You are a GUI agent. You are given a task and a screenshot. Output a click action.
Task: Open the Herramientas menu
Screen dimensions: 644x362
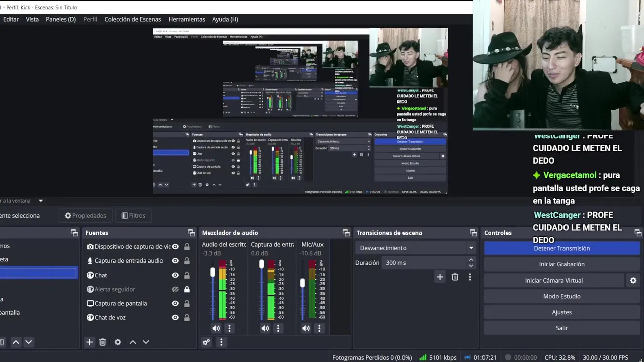click(187, 19)
